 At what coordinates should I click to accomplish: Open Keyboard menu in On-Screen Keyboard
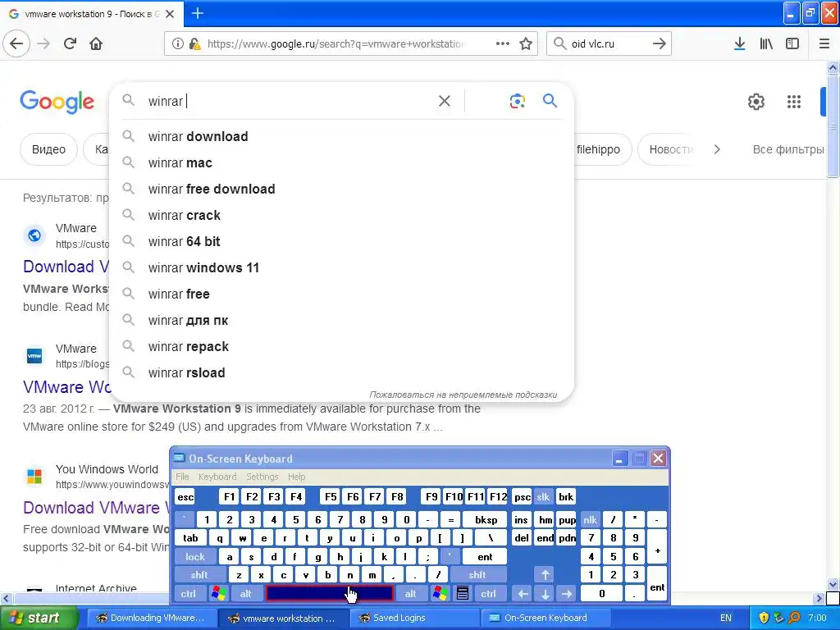pyautogui.click(x=217, y=477)
